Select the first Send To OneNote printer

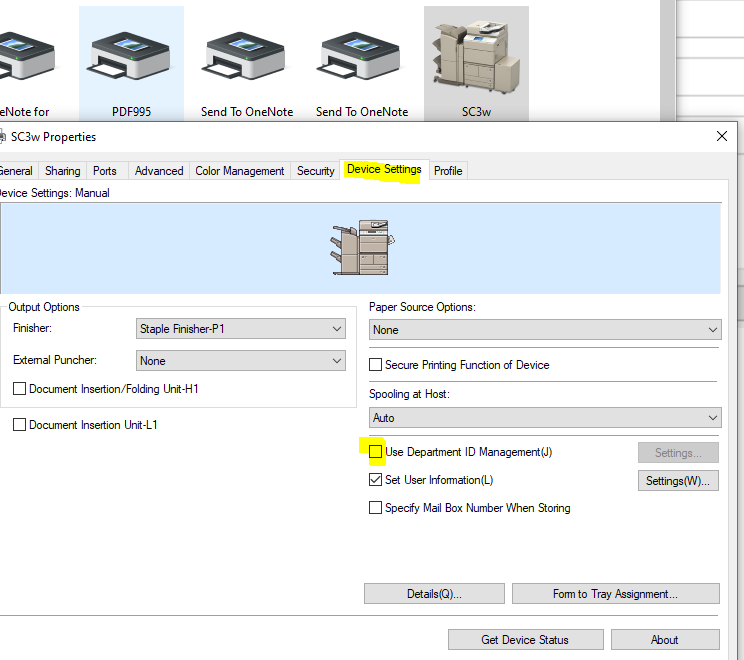[x=246, y=60]
